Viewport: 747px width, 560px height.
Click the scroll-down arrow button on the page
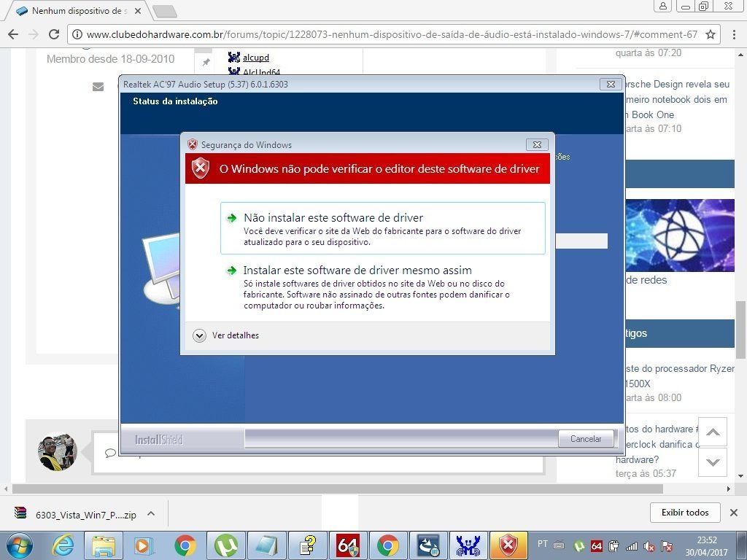tap(713, 462)
